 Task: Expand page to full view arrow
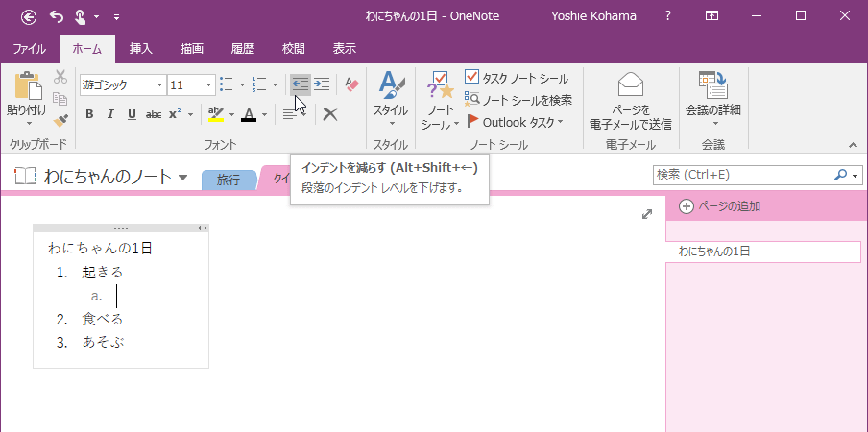(x=646, y=214)
